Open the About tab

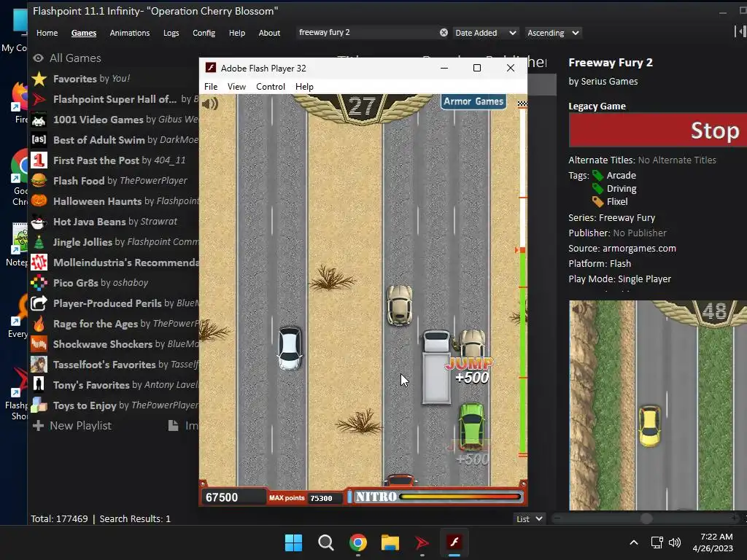click(x=269, y=33)
